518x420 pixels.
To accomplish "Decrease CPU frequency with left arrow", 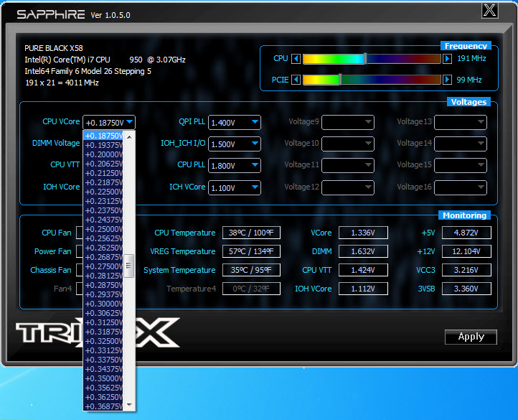I will (296, 59).
